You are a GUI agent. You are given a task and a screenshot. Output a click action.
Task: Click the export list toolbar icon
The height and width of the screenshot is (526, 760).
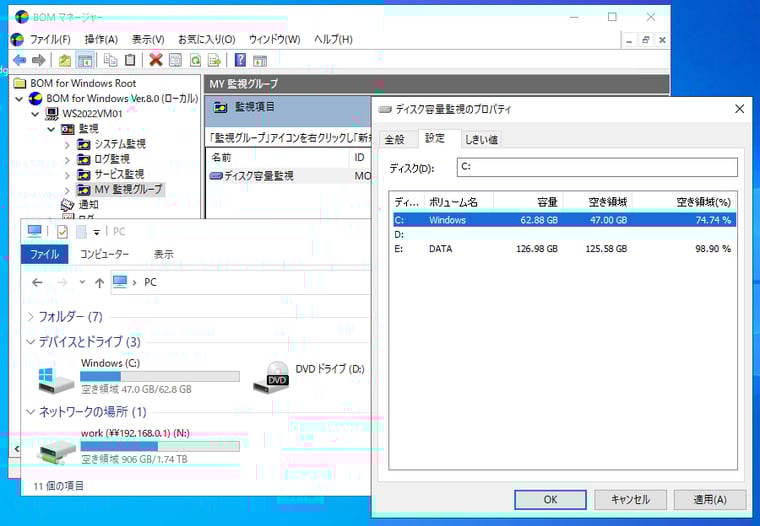214,60
